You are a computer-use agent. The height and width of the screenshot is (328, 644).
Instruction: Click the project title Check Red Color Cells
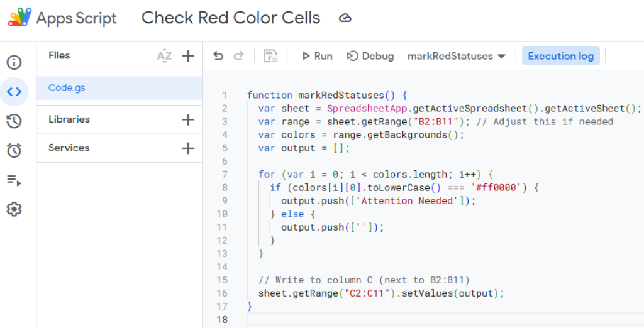click(231, 18)
